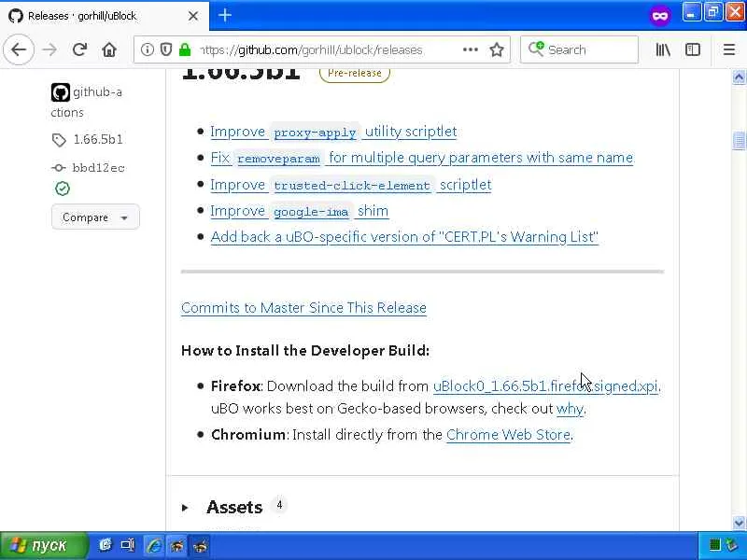Open Fix removeparam query parameters link
The image size is (747, 560).
pyautogui.click(x=422, y=158)
